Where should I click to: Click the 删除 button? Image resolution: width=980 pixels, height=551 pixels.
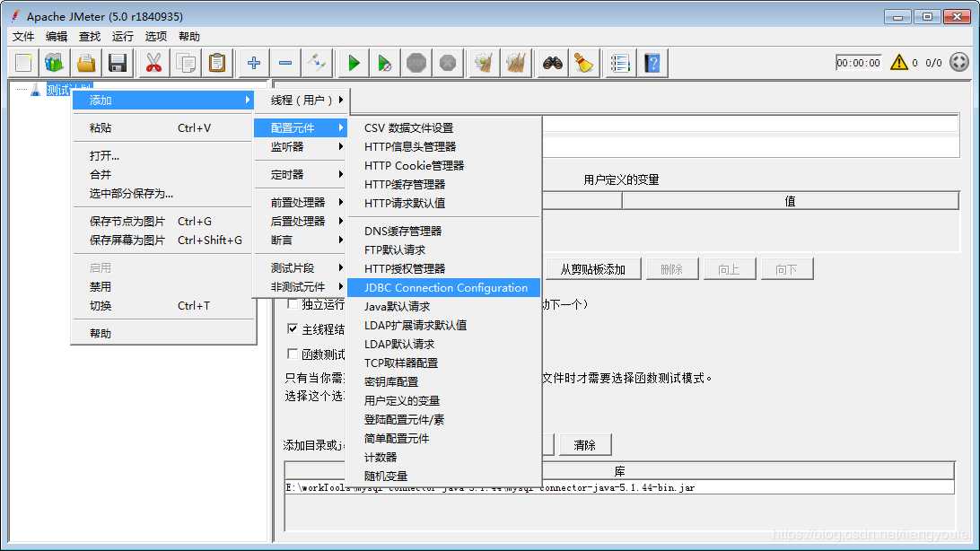click(x=672, y=269)
